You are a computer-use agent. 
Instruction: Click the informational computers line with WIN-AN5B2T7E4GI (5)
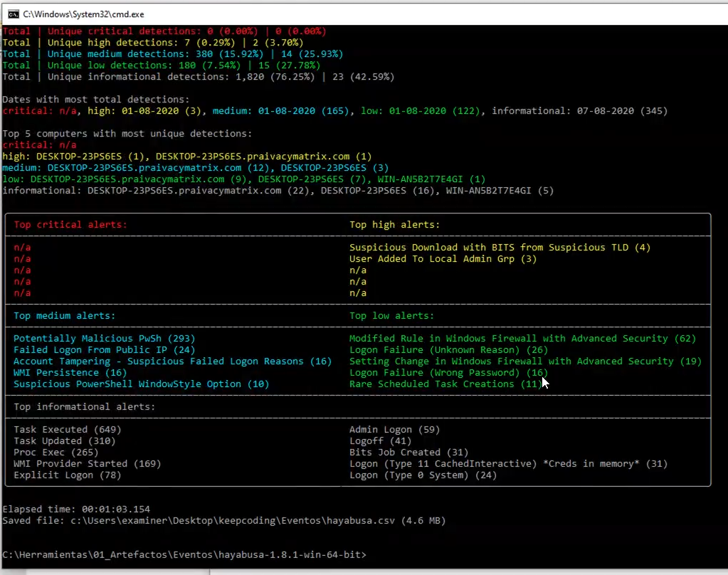278,191
